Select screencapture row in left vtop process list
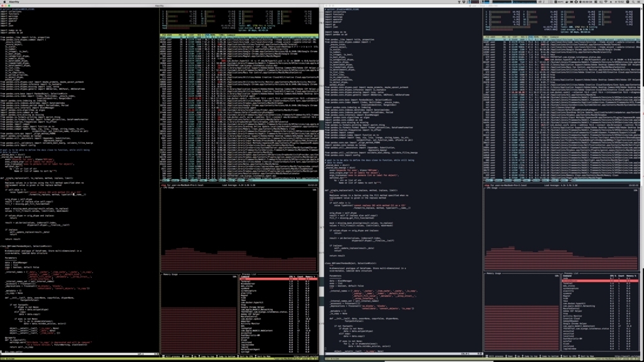The image size is (644, 362). click(x=279, y=290)
